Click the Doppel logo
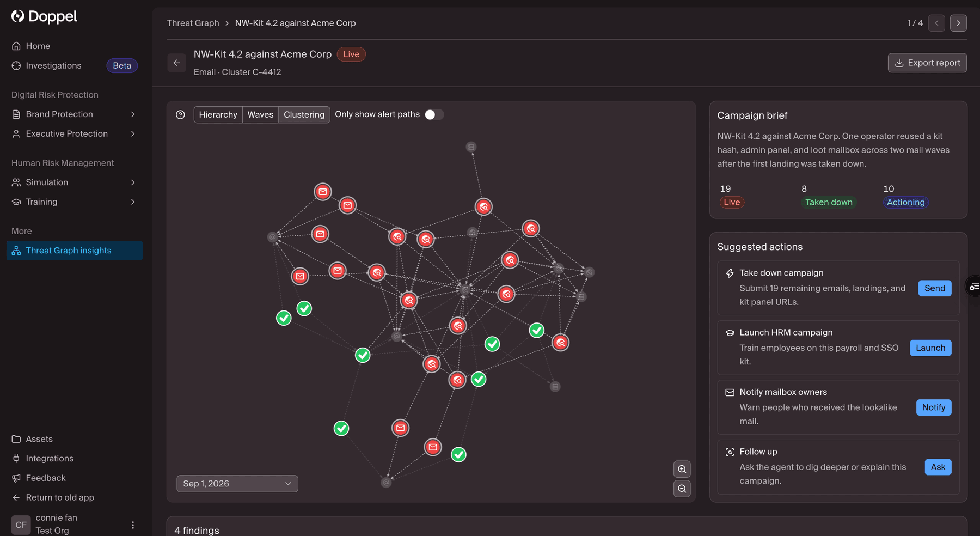980x536 pixels. 44,16
